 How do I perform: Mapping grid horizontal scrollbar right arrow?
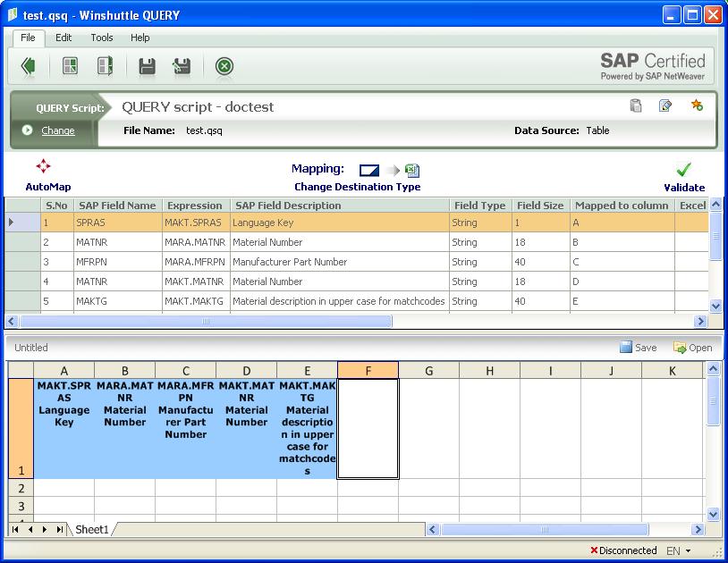click(700, 321)
